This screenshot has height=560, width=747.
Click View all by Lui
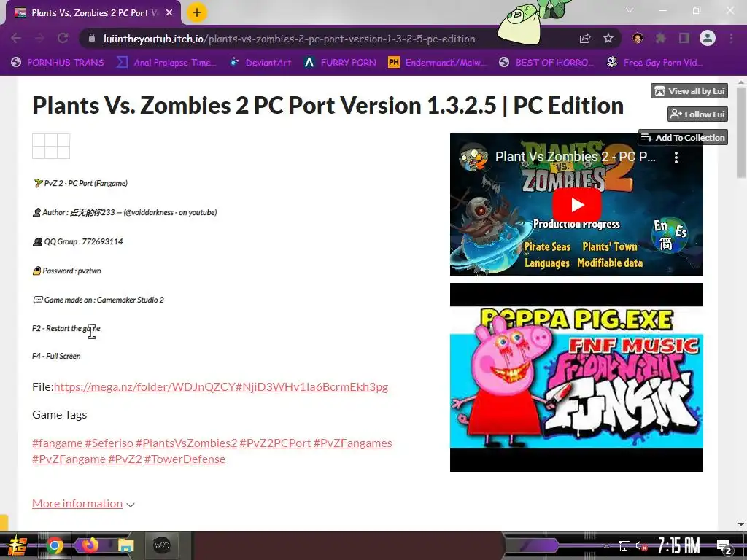(x=689, y=91)
